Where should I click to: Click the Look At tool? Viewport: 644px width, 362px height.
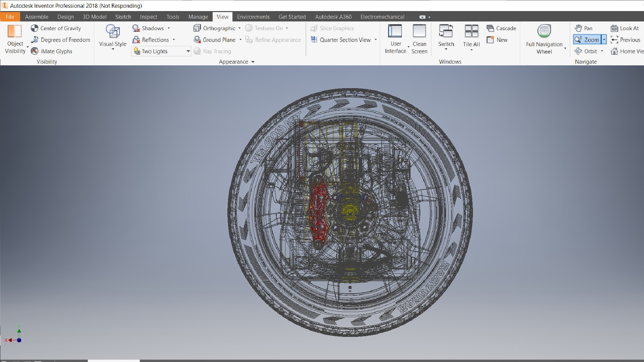point(625,28)
